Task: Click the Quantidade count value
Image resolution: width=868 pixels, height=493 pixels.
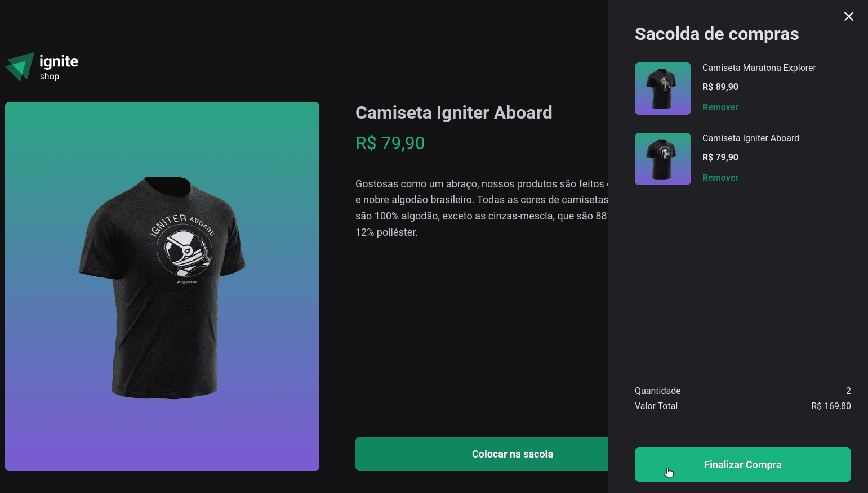Action: (x=848, y=391)
